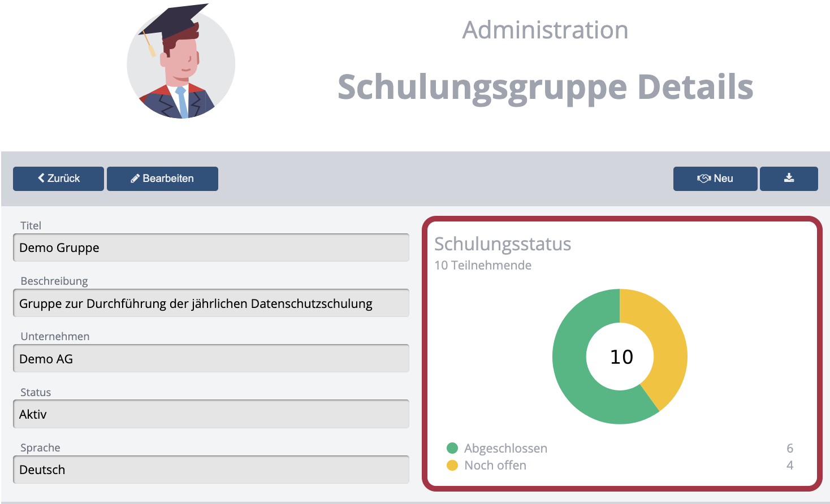Click the Schulungsstatus panel heading
The height and width of the screenshot is (504, 830).
click(503, 244)
